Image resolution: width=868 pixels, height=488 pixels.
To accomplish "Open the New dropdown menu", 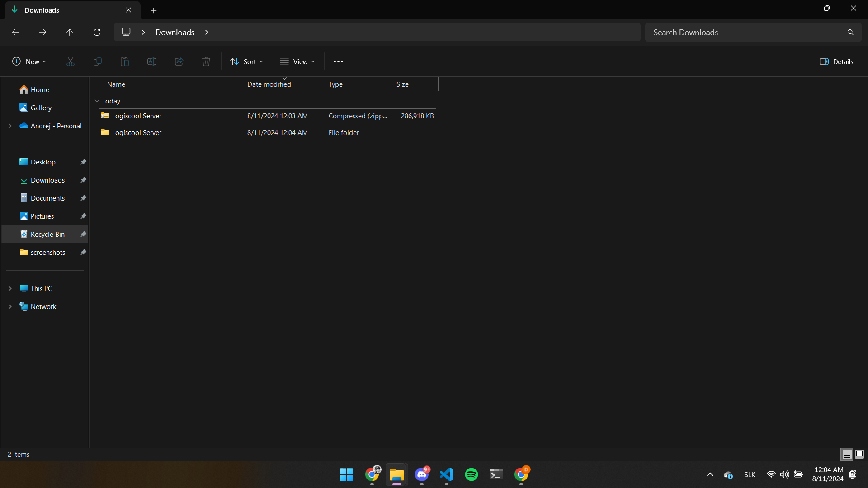I will coord(29,61).
